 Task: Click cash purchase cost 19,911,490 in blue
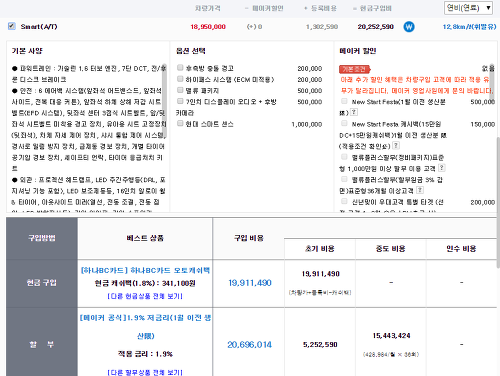tap(250, 283)
